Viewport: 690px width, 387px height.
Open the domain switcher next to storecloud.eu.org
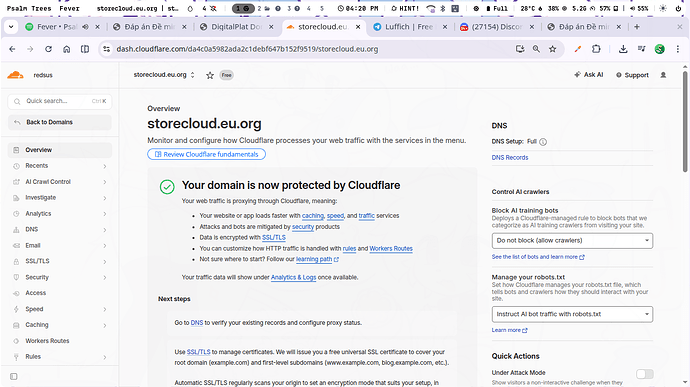(192, 75)
